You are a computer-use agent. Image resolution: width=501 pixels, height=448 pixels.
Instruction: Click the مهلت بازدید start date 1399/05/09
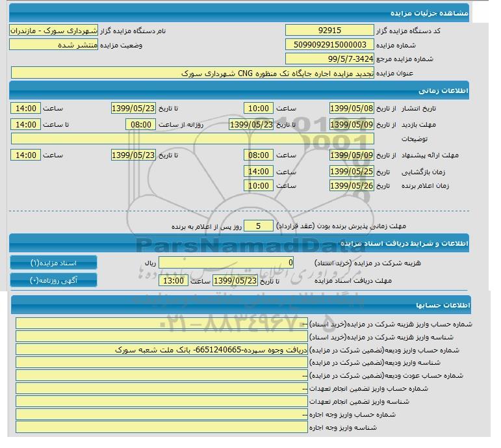[x=352, y=124]
